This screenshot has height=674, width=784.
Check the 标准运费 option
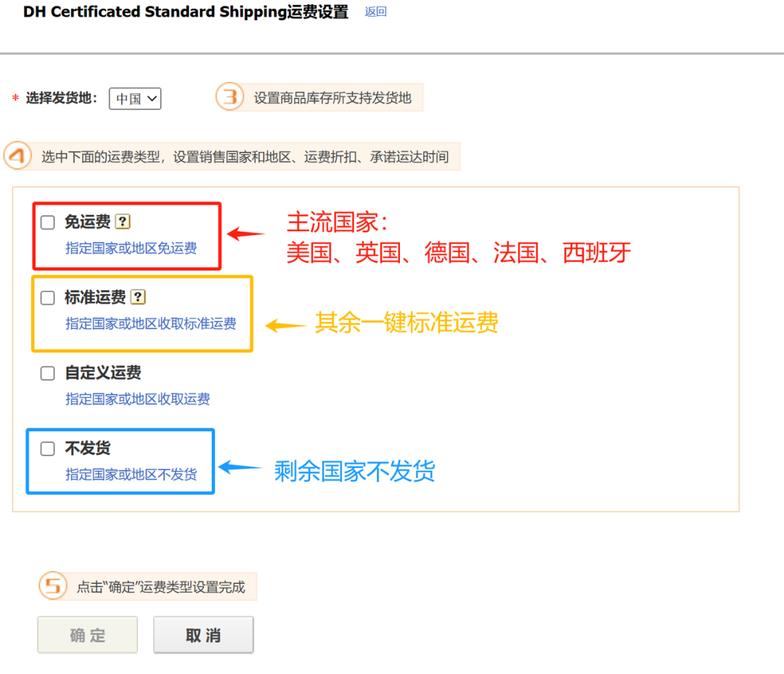click(x=47, y=297)
